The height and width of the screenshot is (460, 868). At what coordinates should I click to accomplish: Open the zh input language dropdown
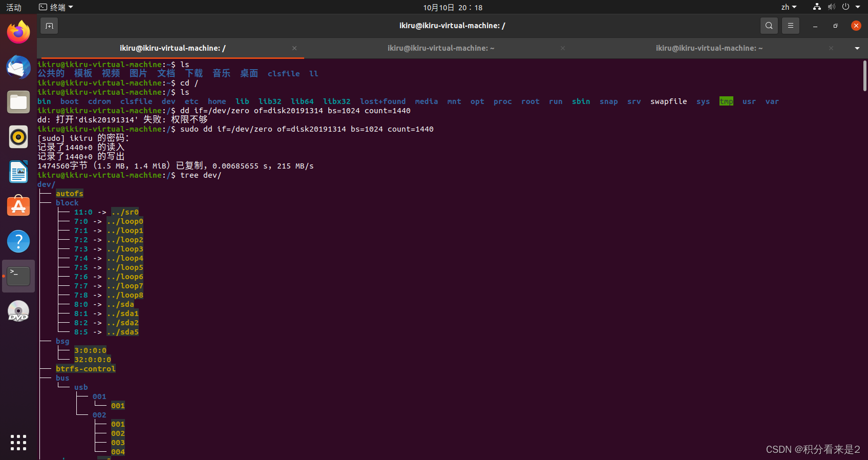pyautogui.click(x=789, y=7)
